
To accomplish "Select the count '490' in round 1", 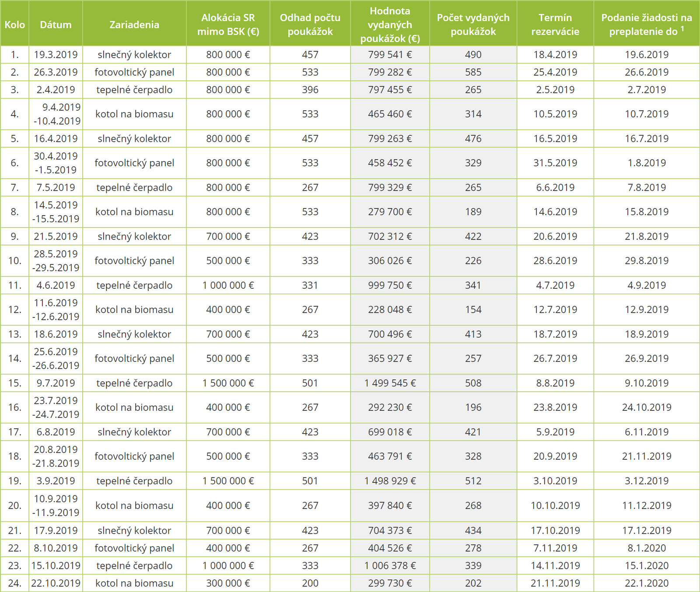I will point(473,55).
